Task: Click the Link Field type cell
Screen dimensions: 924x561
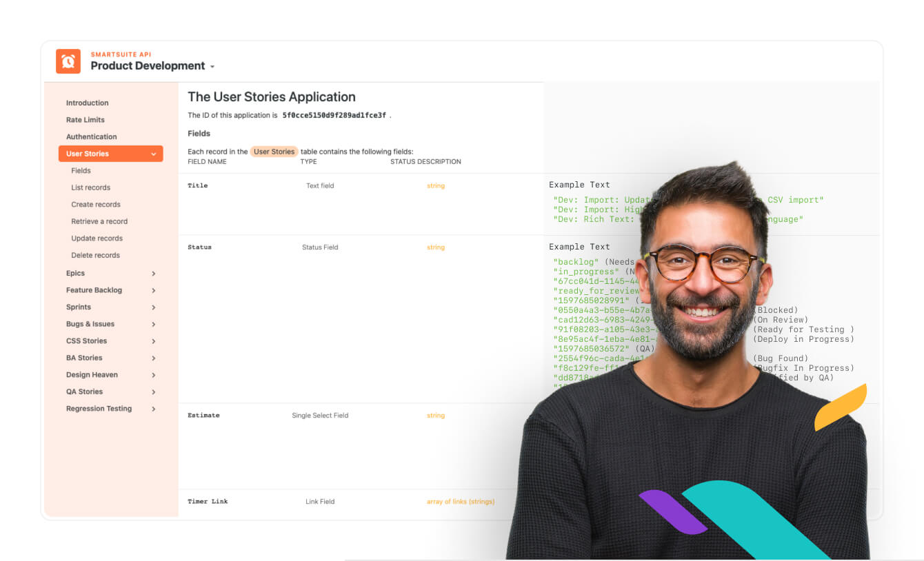Action: pos(320,502)
